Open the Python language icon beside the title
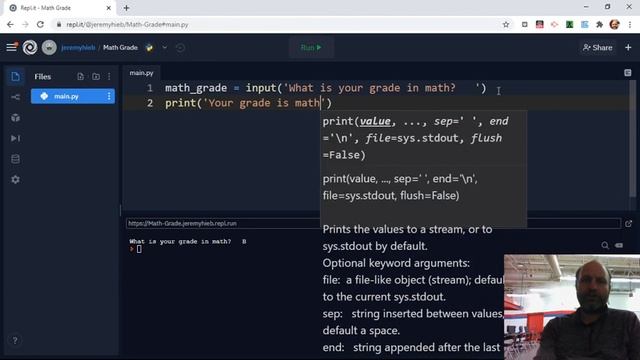 coord(149,47)
